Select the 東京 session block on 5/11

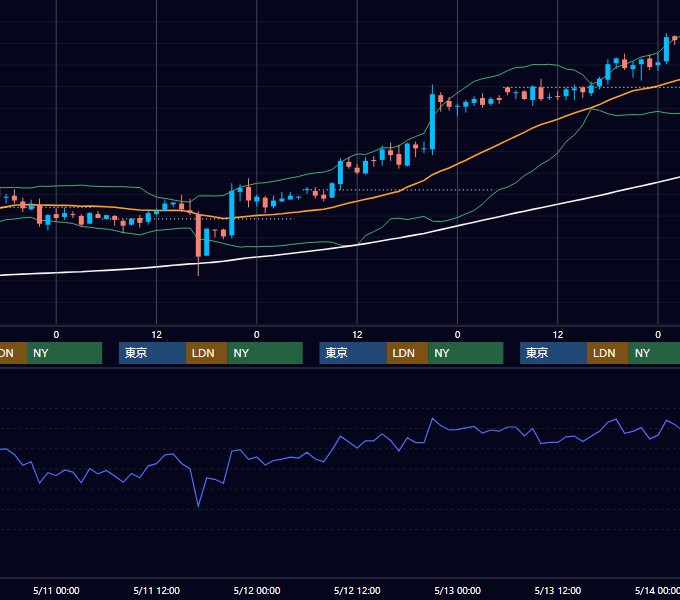point(152,353)
